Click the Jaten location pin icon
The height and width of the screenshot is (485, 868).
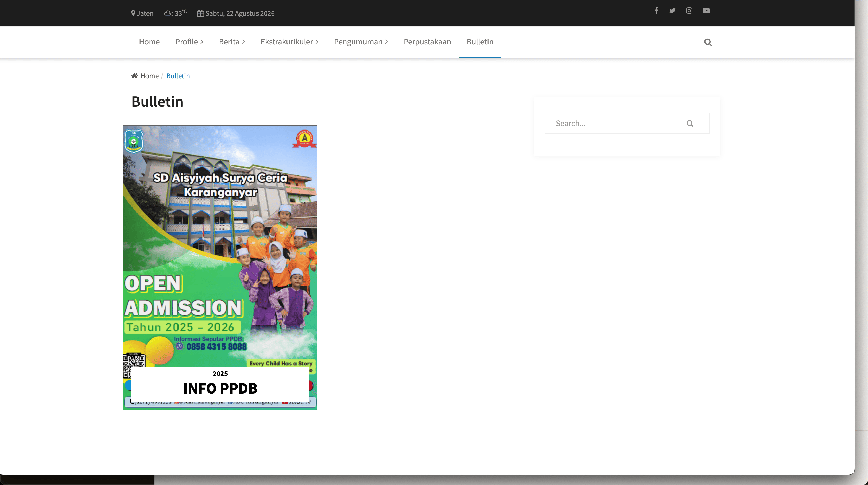(x=133, y=13)
